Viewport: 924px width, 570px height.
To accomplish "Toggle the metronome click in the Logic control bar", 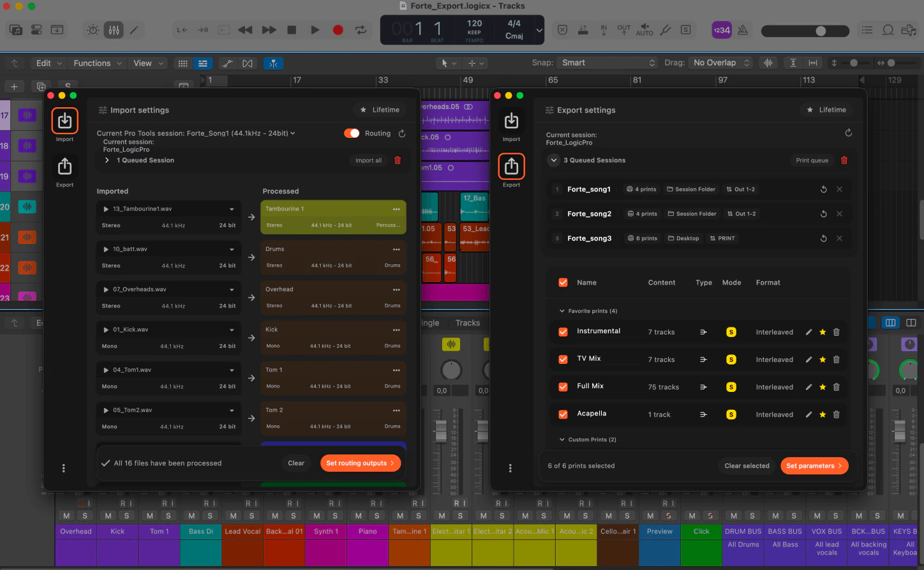I will click(x=743, y=30).
